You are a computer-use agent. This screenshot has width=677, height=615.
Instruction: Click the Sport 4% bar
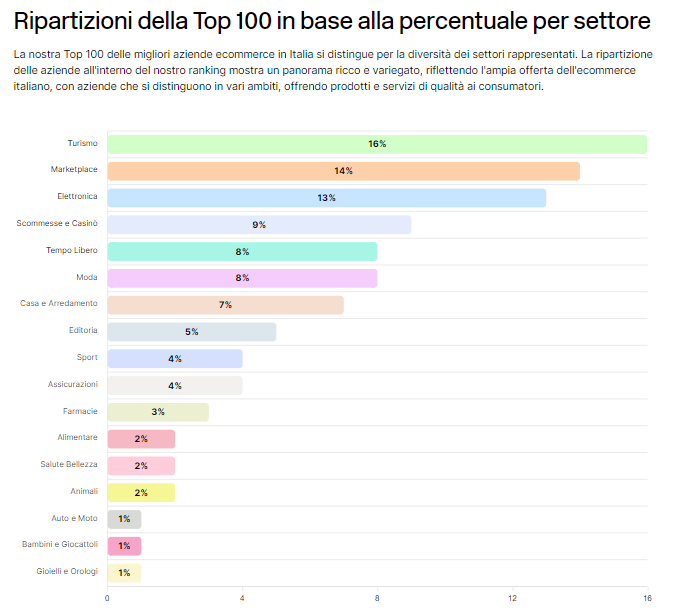[174, 358]
